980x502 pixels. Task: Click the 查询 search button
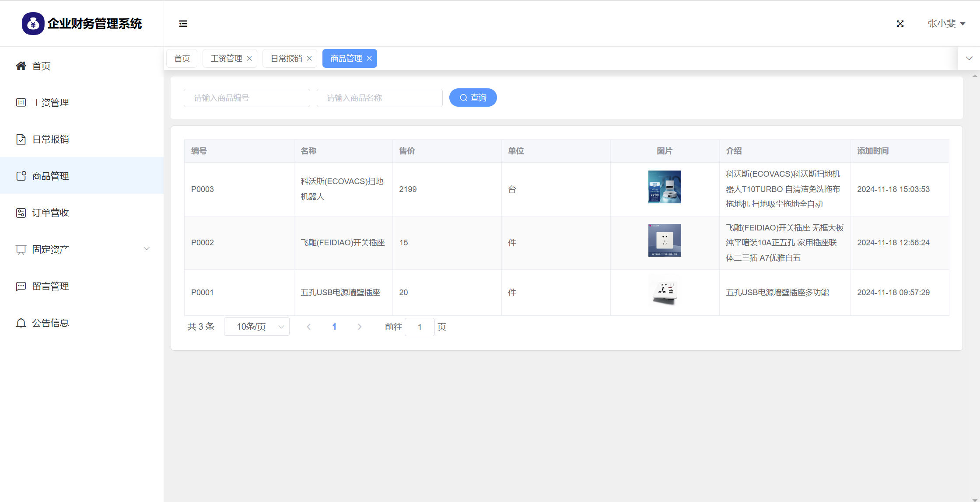(473, 98)
